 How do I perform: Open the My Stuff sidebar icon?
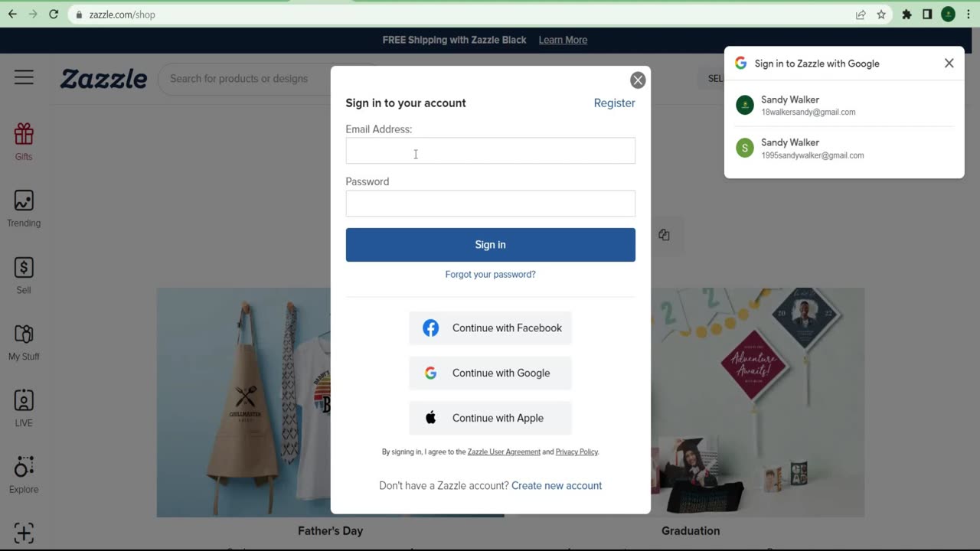[x=24, y=342]
